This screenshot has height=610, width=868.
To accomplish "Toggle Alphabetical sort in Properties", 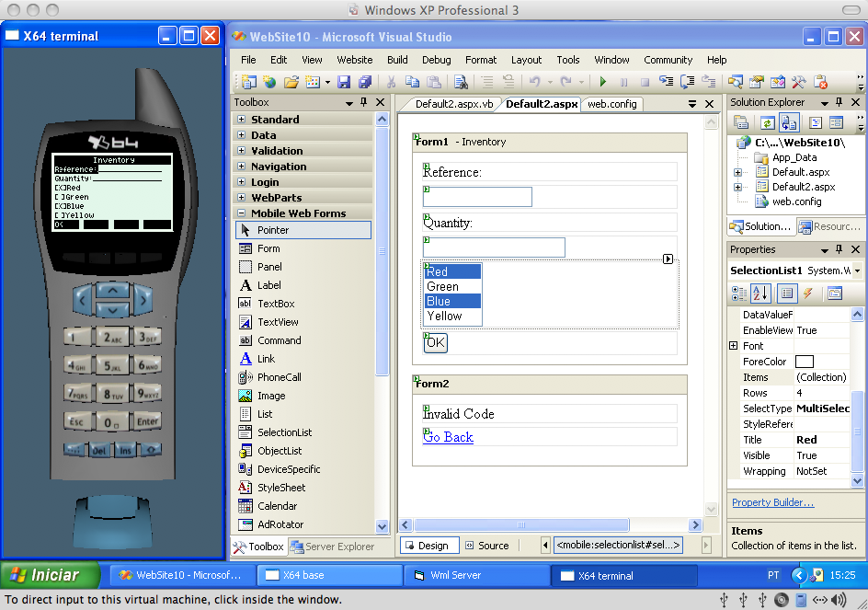I will click(x=760, y=293).
